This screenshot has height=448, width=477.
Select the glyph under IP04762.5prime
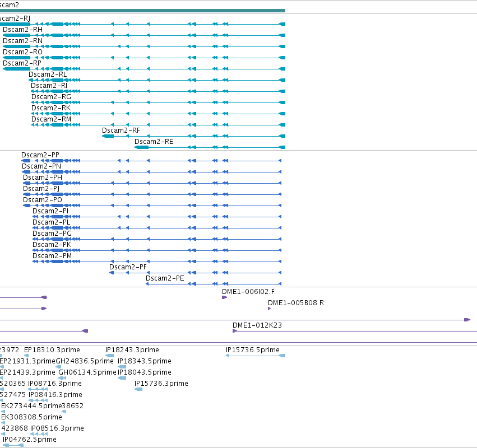13,445
